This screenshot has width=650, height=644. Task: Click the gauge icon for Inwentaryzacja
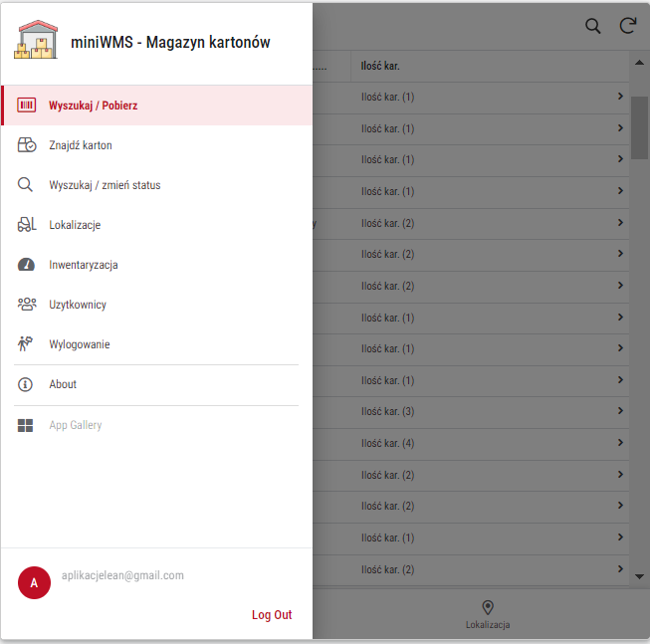click(27, 265)
